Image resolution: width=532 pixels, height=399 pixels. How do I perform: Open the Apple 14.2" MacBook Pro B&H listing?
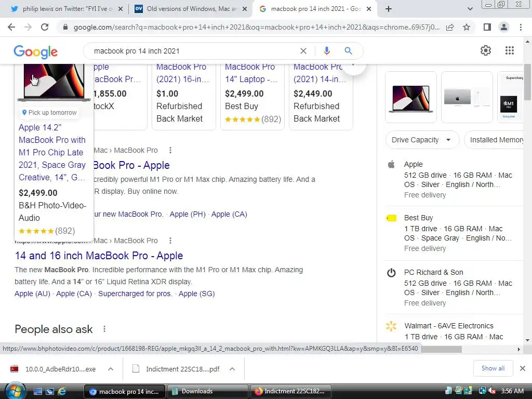52,152
